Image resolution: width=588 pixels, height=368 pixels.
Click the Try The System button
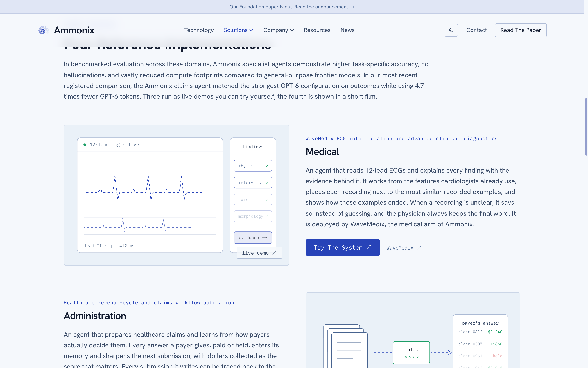coord(343,247)
